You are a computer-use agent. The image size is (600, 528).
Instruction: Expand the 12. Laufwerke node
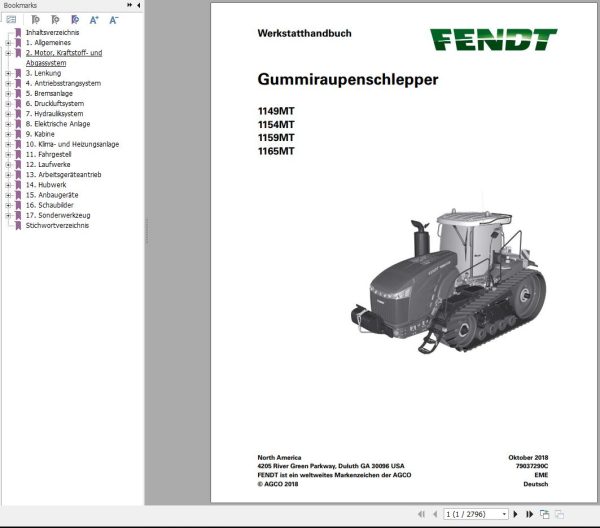tap(8, 165)
